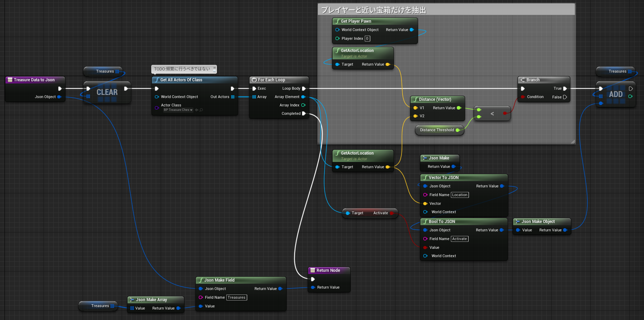Click V2 pin on Distance (Vector)
Image resolution: width=644 pixels, height=320 pixels.
[415, 116]
